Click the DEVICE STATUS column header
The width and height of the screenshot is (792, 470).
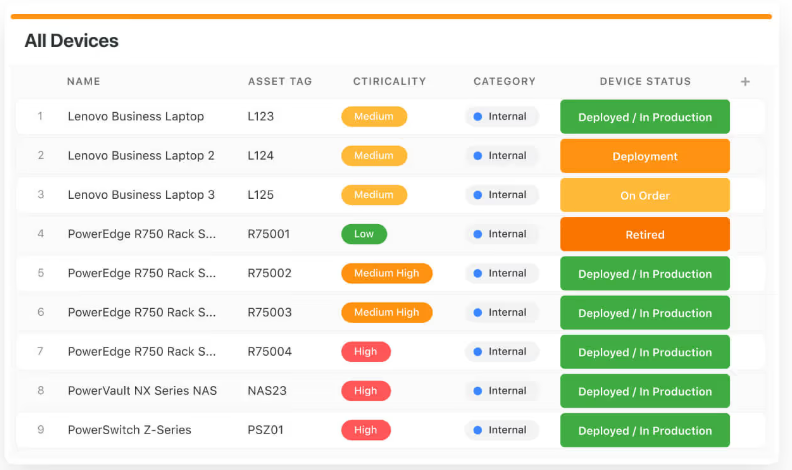point(645,81)
